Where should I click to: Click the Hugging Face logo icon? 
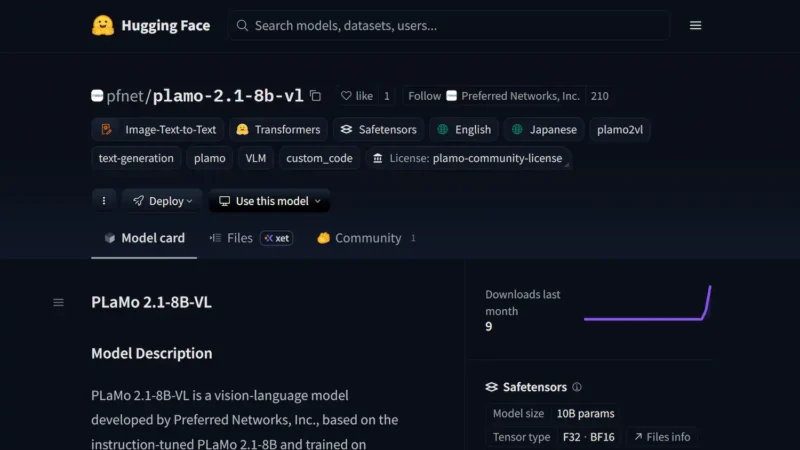(102, 26)
